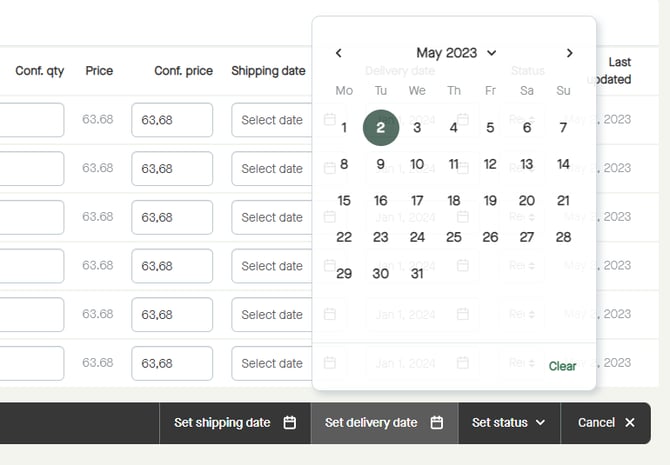
Task: Choose May 31 in the calendar
Action: pyautogui.click(x=417, y=274)
